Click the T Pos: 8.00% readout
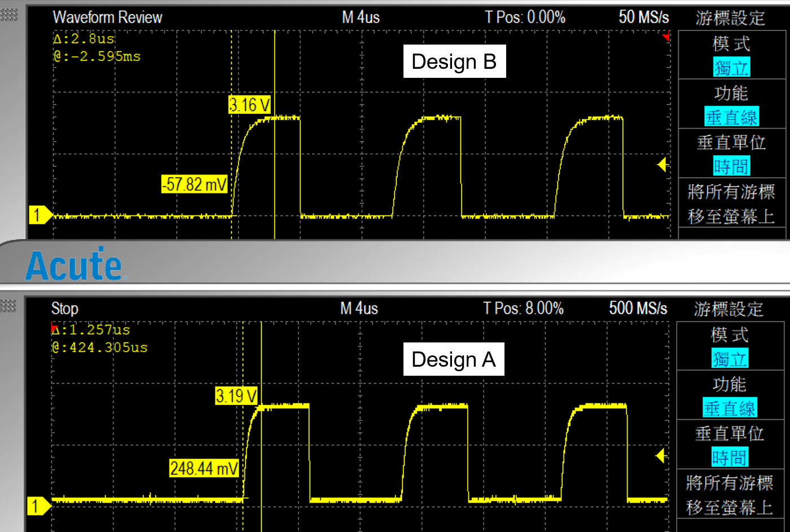 [524, 308]
